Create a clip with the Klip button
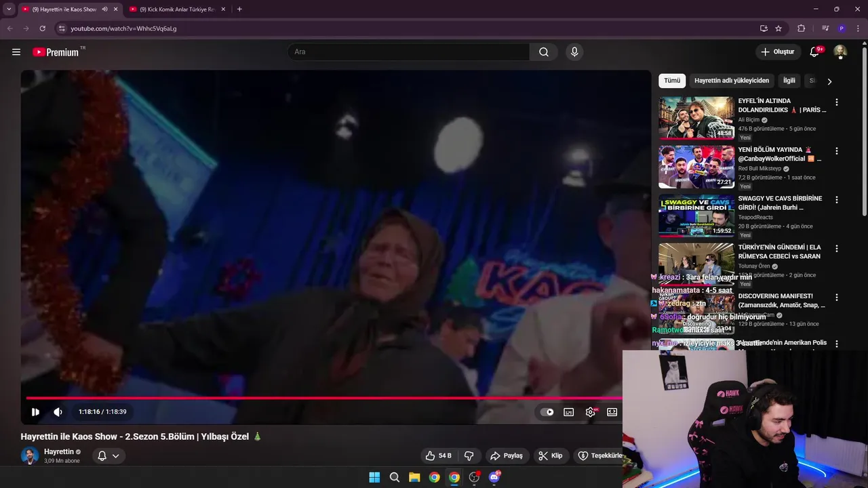The width and height of the screenshot is (868, 488). (x=551, y=455)
